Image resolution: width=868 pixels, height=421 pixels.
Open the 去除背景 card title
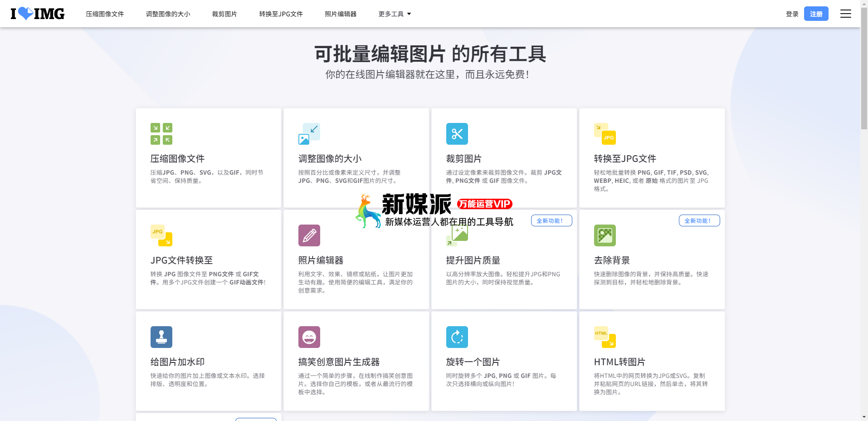point(612,260)
